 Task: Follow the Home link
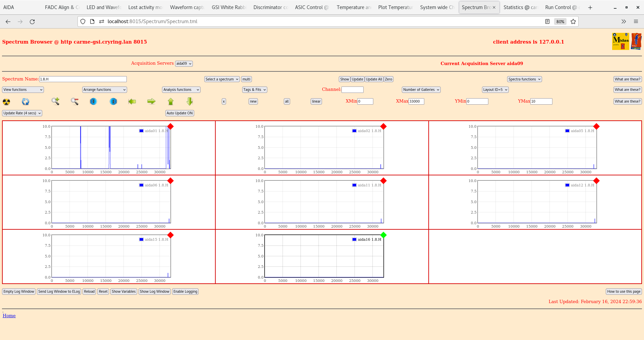pos(9,316)
